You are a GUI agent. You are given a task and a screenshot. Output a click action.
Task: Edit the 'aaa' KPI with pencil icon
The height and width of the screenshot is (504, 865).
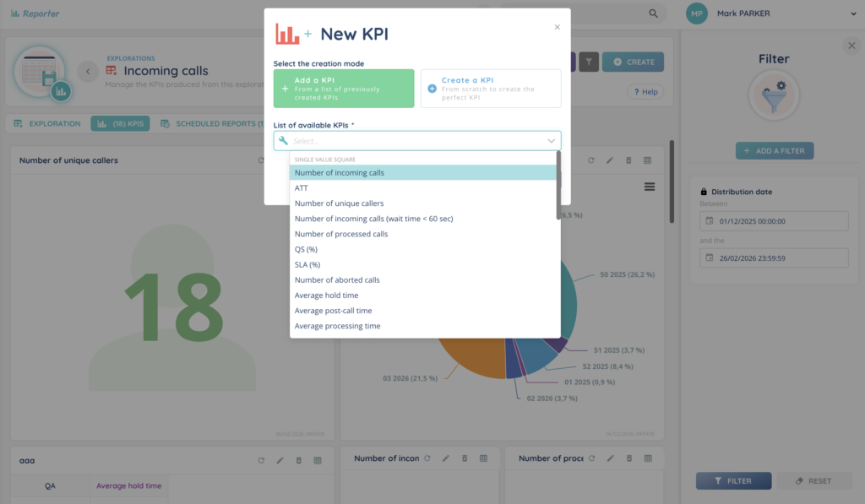280,460
